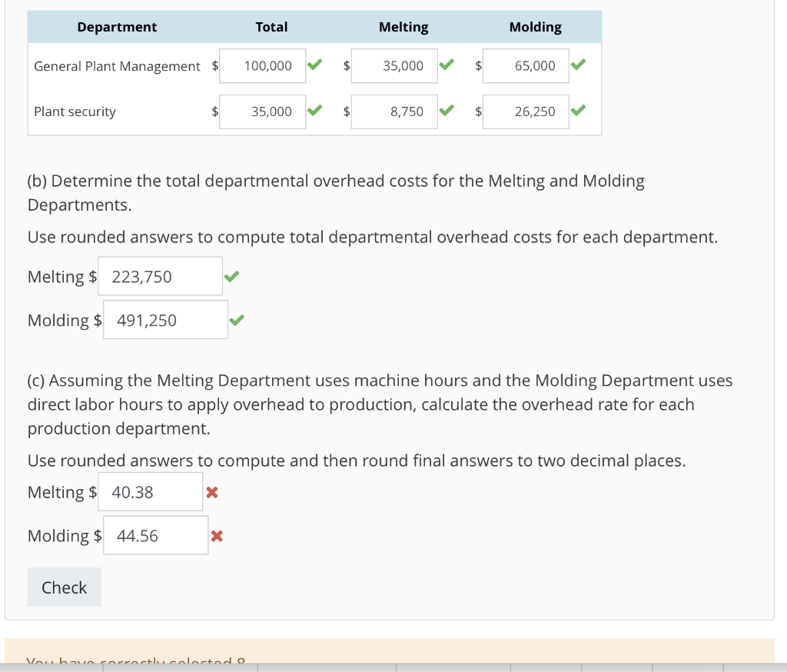Click the green checkmark next to 26,250
This screenshot has height=672, width=787.
coord(578,111)
